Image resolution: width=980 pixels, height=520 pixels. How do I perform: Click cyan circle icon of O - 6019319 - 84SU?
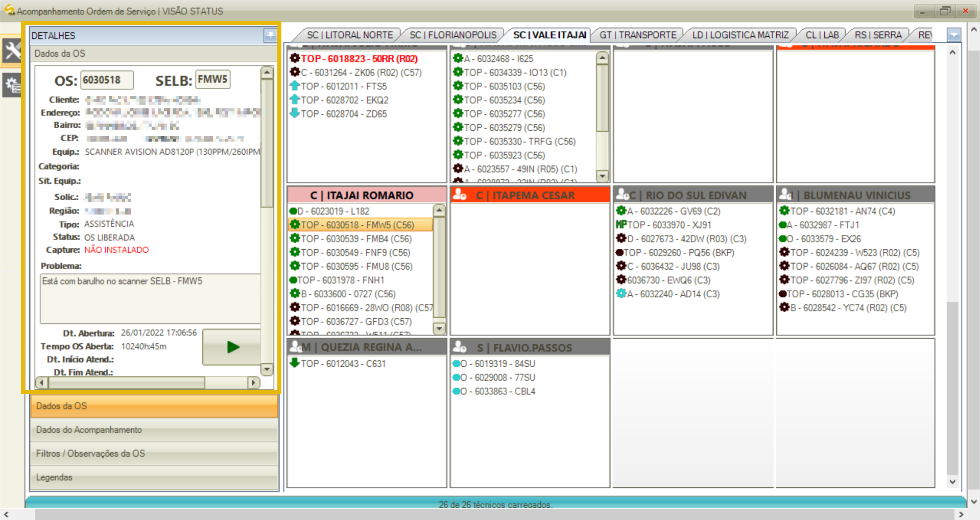(456, 364)
